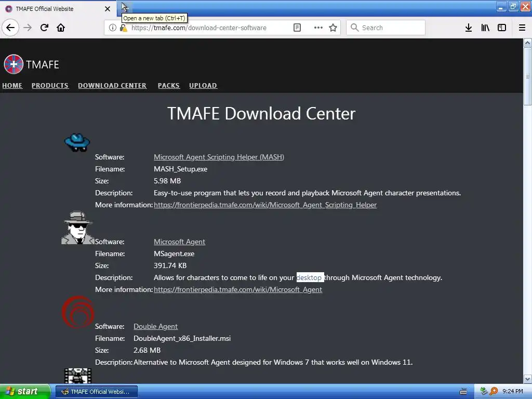Open the browser home page
The height and width of the screenshot is (399, 532).
[x=61, y=28]
